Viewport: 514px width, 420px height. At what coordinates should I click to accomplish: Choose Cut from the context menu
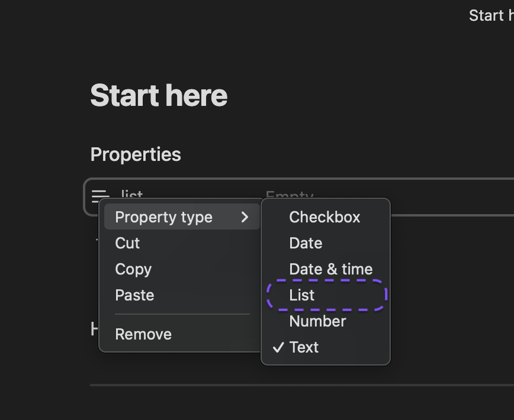click(127, 243)
